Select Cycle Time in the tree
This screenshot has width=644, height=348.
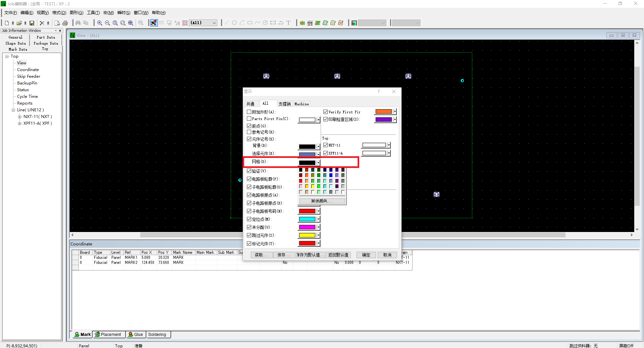(28, 97)
